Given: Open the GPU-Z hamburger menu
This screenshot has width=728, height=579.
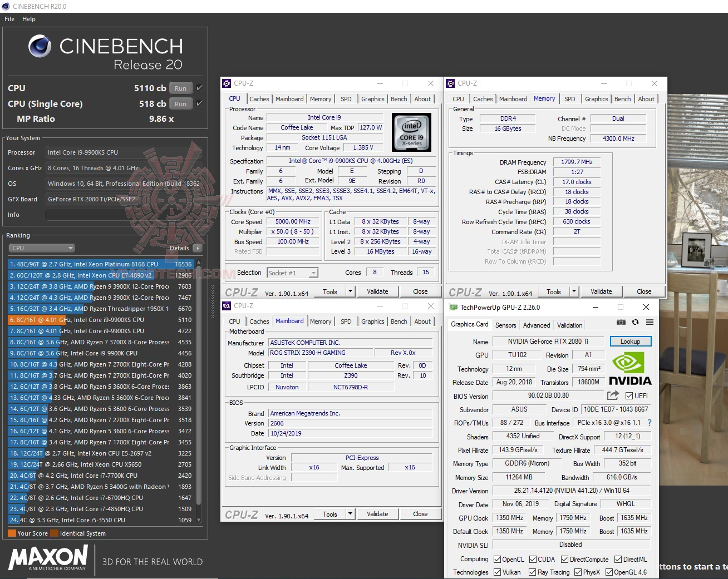Looking at the screenshot, I should (650, 322).
